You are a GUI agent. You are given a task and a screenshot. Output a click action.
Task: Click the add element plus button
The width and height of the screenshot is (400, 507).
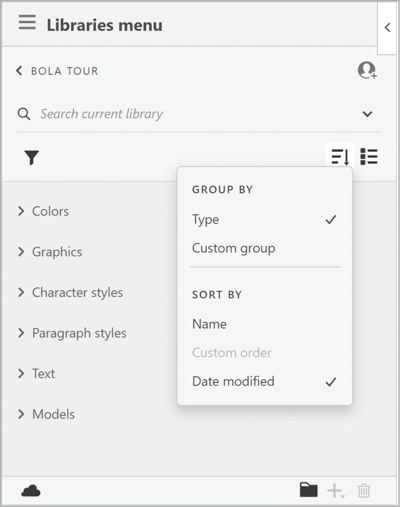point(335,491)
